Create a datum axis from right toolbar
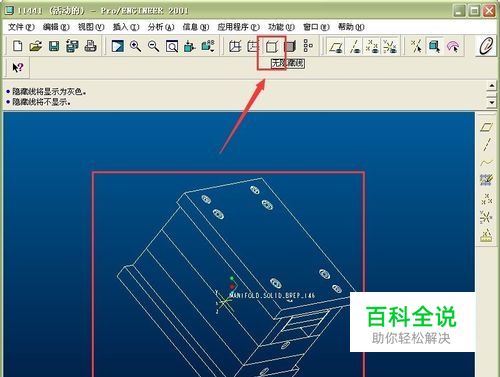500x377 pixels. pos(487,145)
